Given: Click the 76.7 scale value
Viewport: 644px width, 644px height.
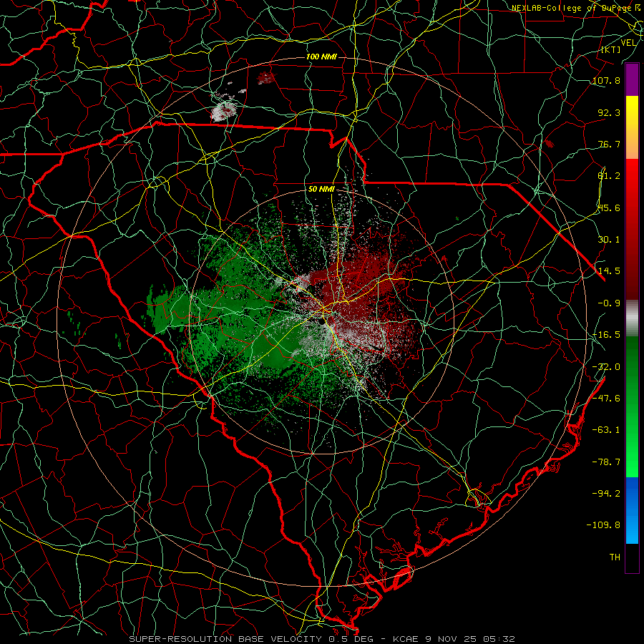Looking at the screenshot, I should point(609,144).
